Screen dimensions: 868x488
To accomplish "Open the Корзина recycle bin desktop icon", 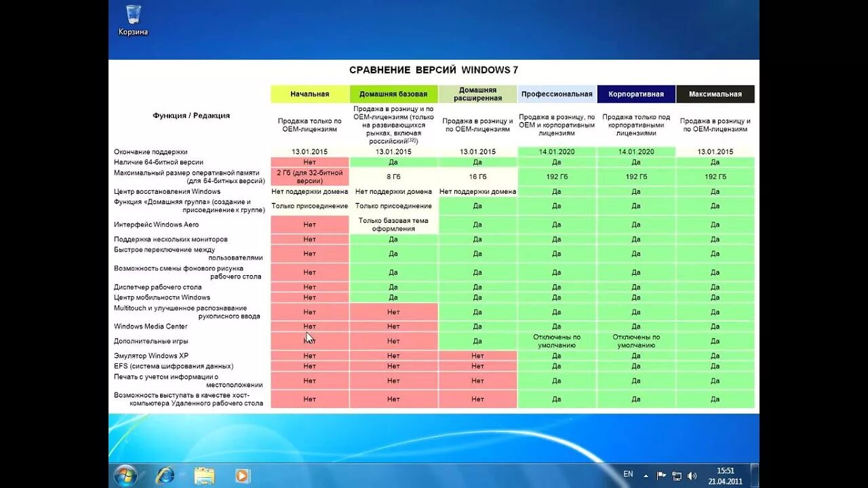I will 133,20.
